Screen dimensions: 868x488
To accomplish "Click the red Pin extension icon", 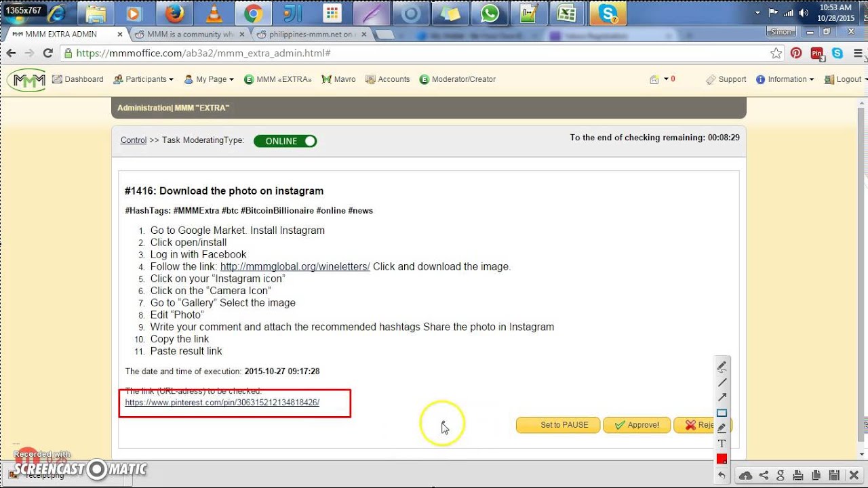I will pyautogui.click(x=816, y=53).
